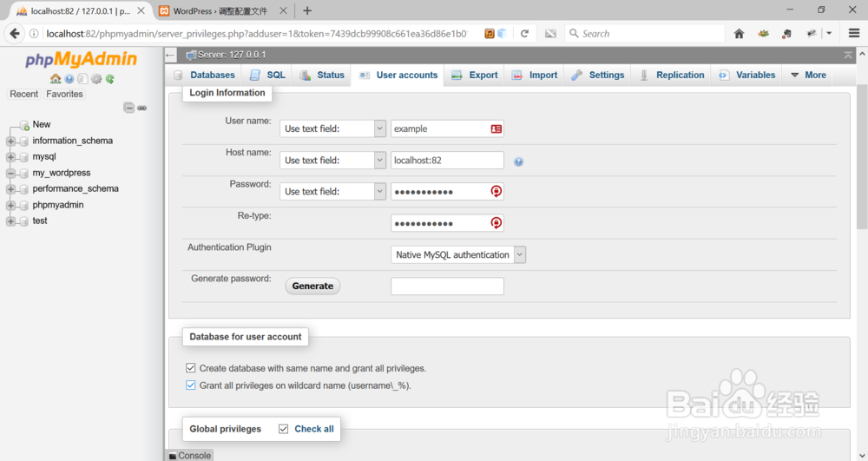Open the Settings tab
The image size is (868, 461).
point(598,76)
